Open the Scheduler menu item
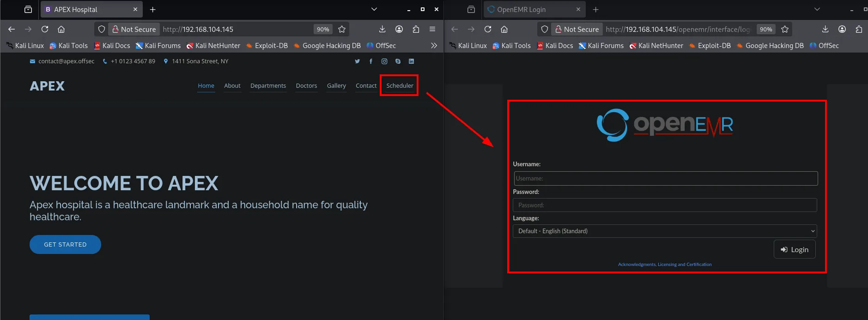The image size is (868, 320). coord(400,85)
